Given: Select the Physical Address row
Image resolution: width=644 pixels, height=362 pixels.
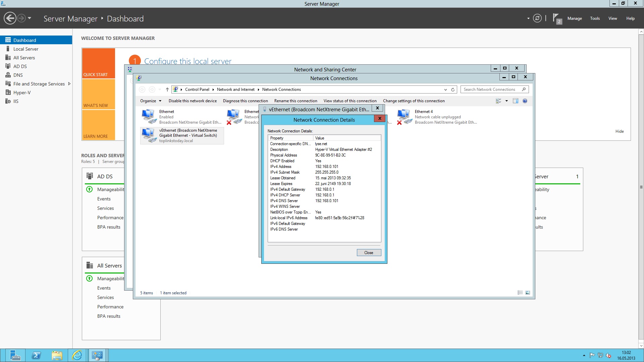Looking at the screenshot, I should tap(324, 155).
